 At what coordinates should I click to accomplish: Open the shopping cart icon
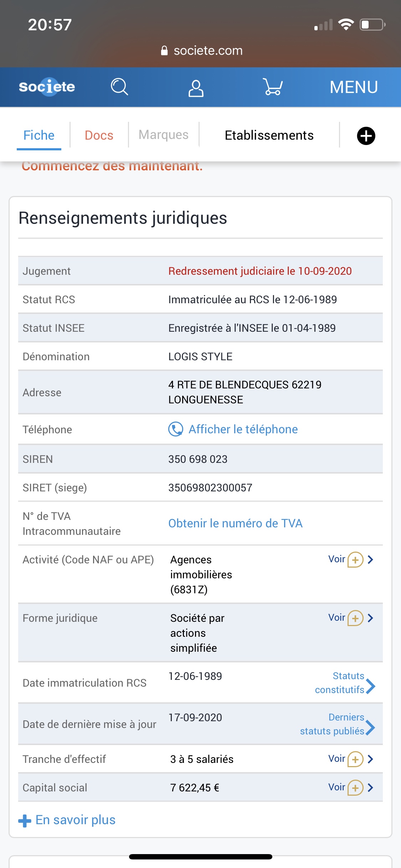273,87
